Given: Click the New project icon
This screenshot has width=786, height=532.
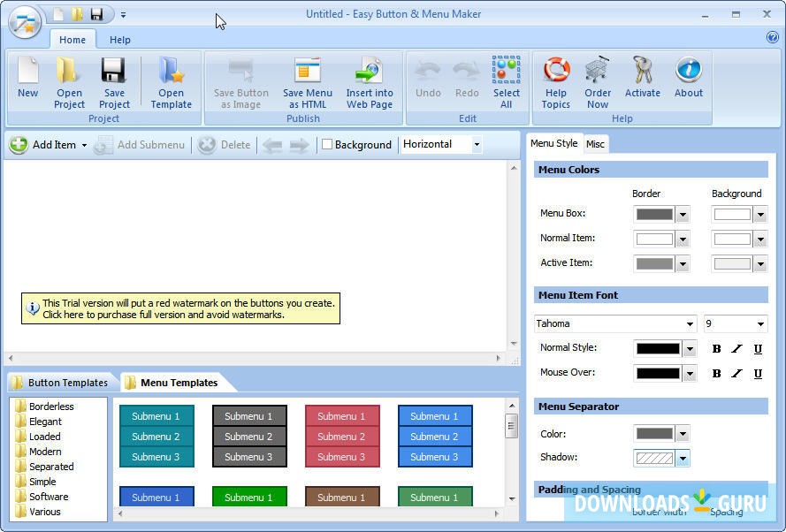Looking at the screenshot, I should (x=27, y=72).
